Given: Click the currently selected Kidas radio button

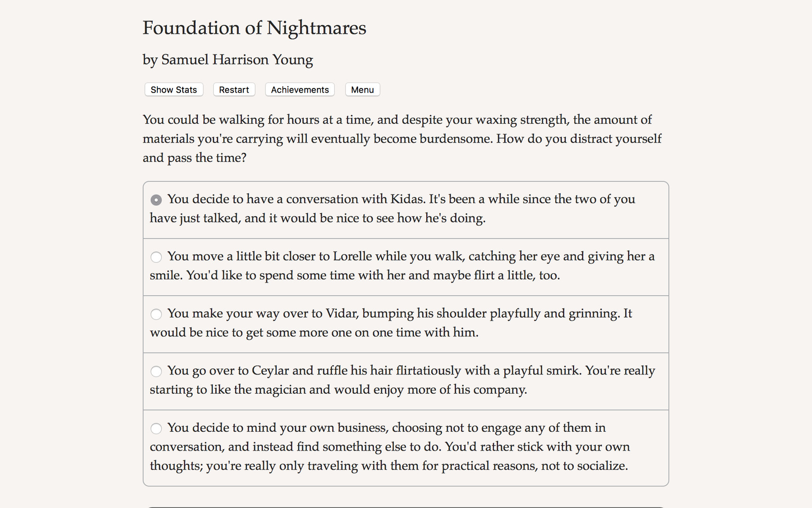Looking at the screenshot, I should (x=156, y=199).
